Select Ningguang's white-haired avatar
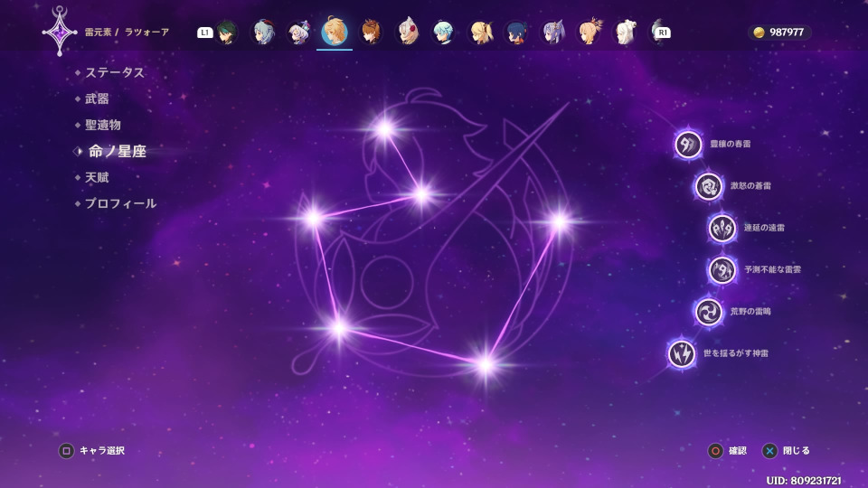 (x=626, y=33)
